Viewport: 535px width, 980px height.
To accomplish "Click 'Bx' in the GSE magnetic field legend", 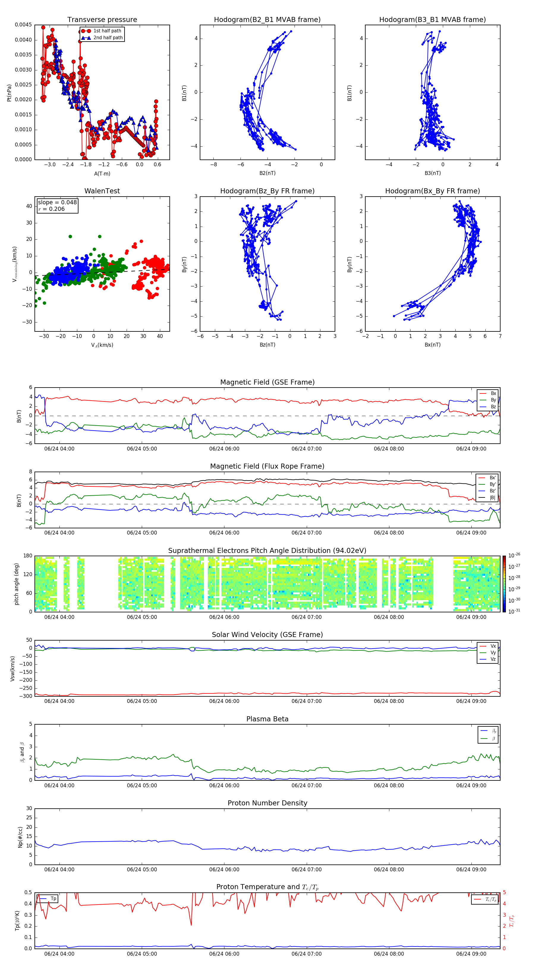I will point(488,393).
